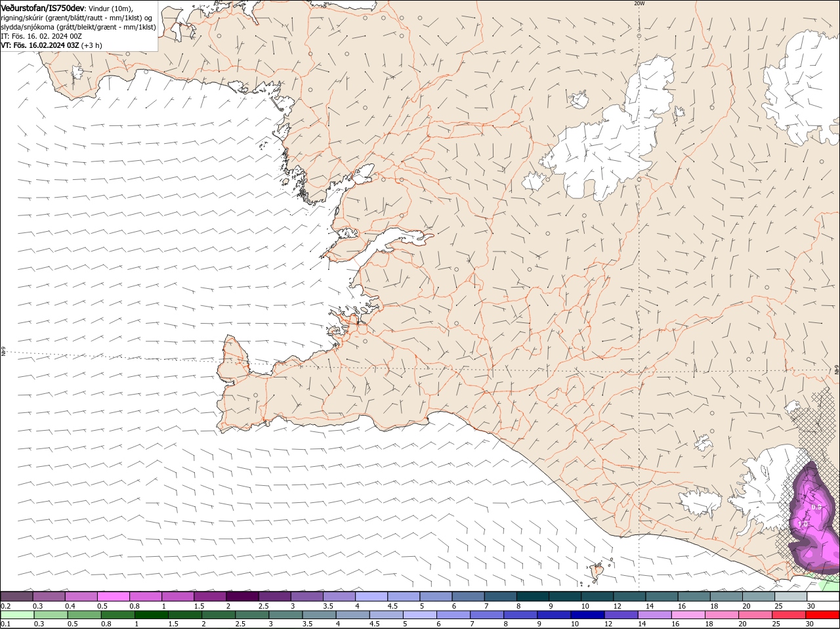Screen dimensions: 840x629
Task: Click the pale gray swatch labeled 25 in upper scale
Action: pos(791,596)
